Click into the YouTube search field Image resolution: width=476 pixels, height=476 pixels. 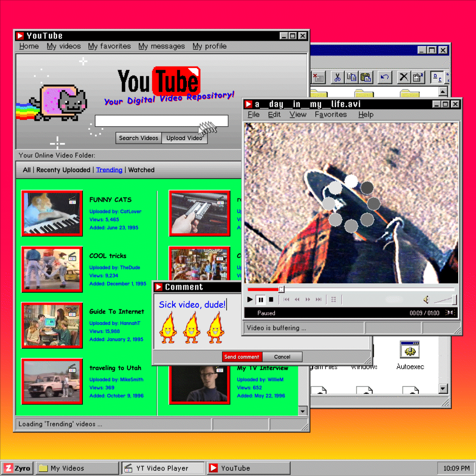[x=161, y=121]
